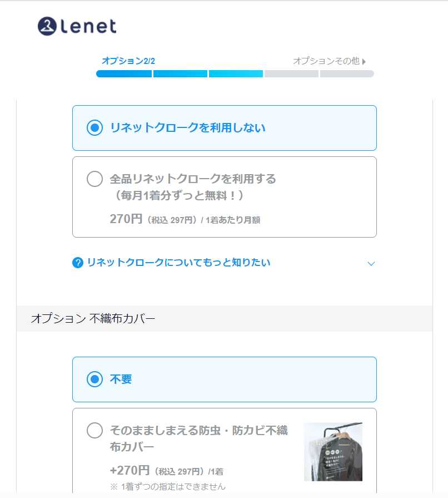
Task: Pick そのまましまえる防虫・防カビ不織布カバー radio
Action: coord(95,431)
